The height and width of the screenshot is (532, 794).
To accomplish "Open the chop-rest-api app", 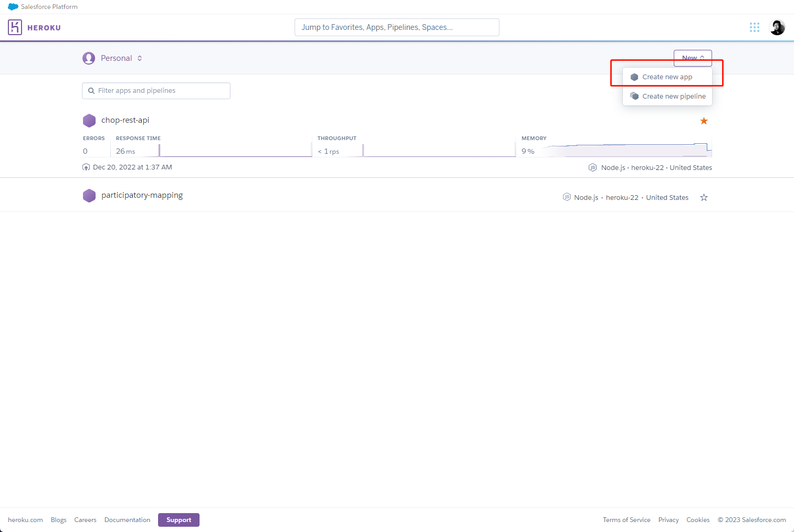I will pos(125,120).
